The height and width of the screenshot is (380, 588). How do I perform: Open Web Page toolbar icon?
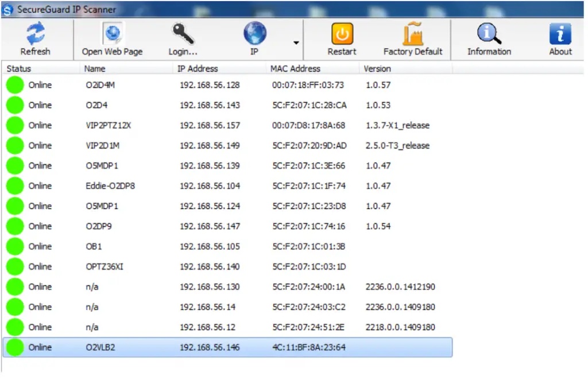(113, 33)
